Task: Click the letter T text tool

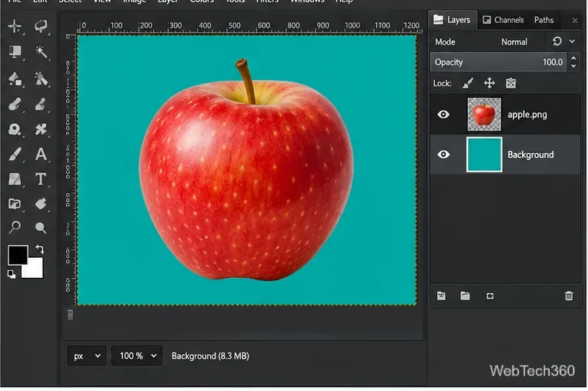Action: (x=41, y=179)
